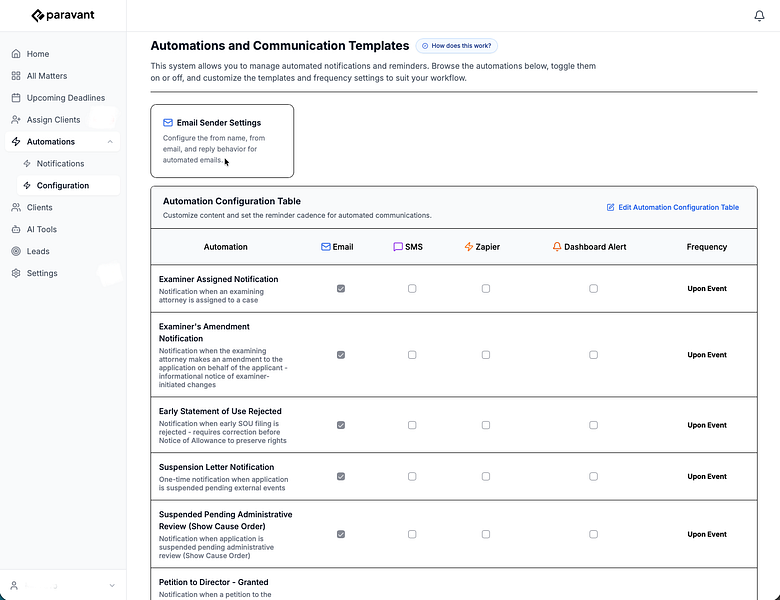Click Edit Automation Configuration Table link

673,207
